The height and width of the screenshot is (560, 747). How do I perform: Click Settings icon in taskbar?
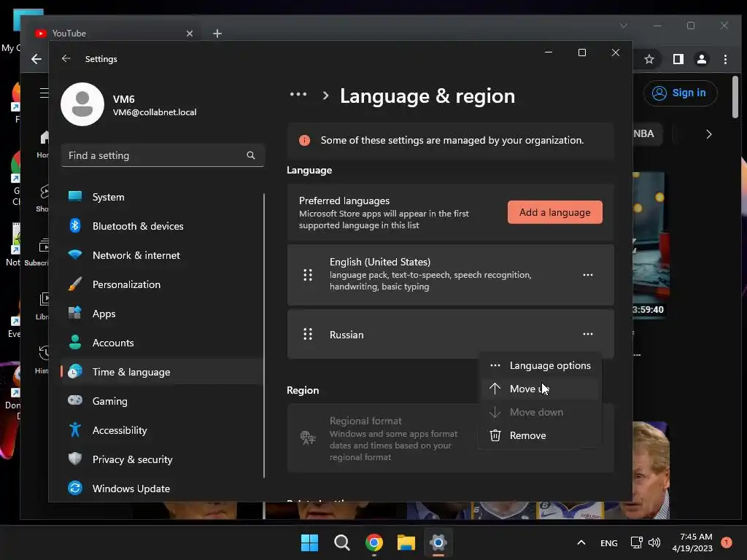[438, 542]
